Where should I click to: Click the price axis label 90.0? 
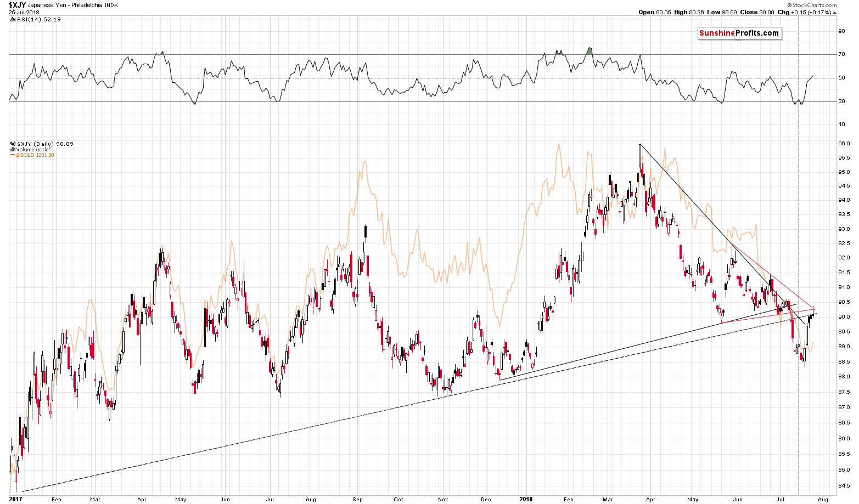tap(844, 317)
